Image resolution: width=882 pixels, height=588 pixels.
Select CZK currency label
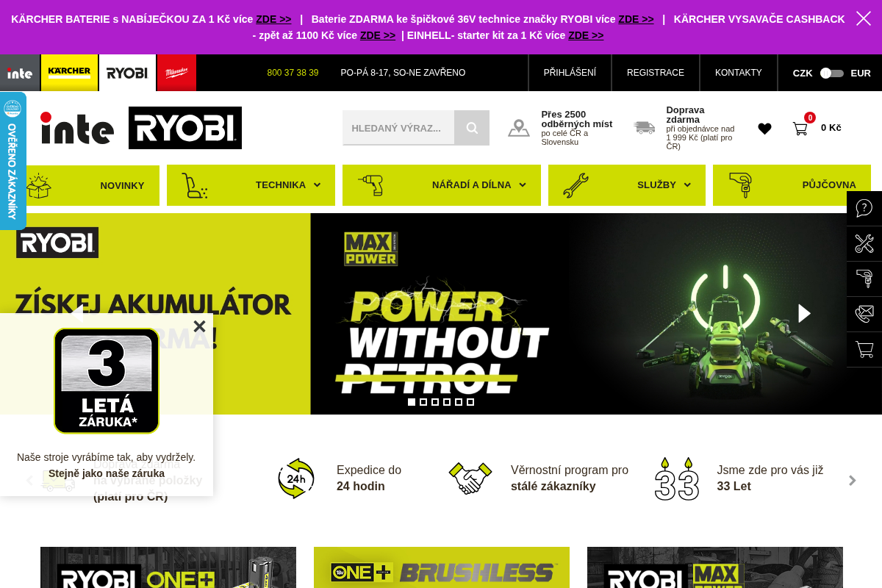(803, 73)
